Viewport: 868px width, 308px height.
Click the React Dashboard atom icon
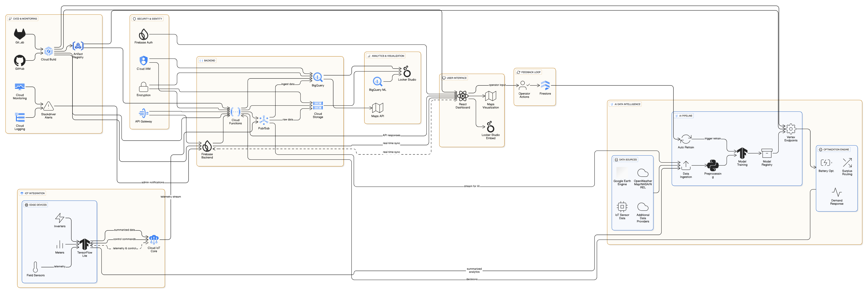click(x=463, y=96)
